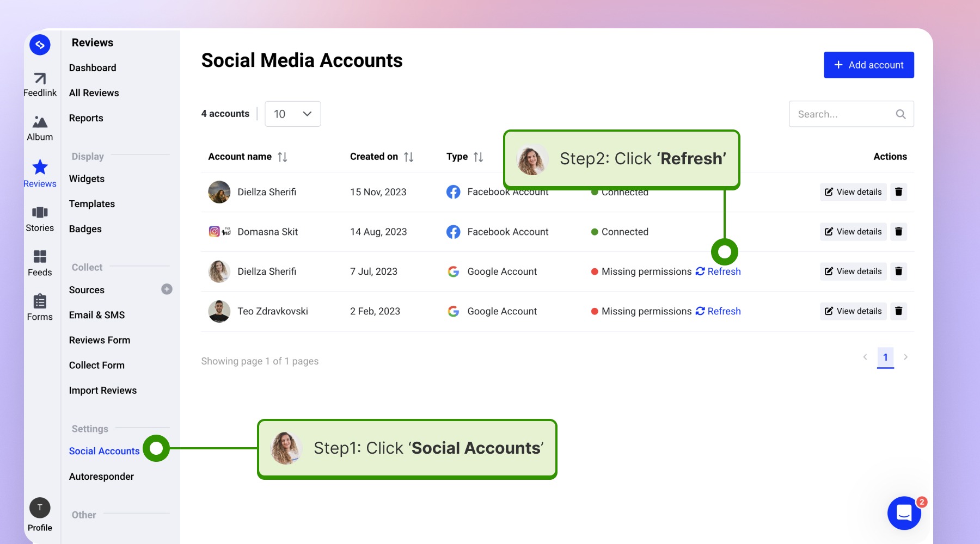The image size is (980, 544).
Task: Refresh Teo Zdravkovski's account permissions
Action: point(718,311)
